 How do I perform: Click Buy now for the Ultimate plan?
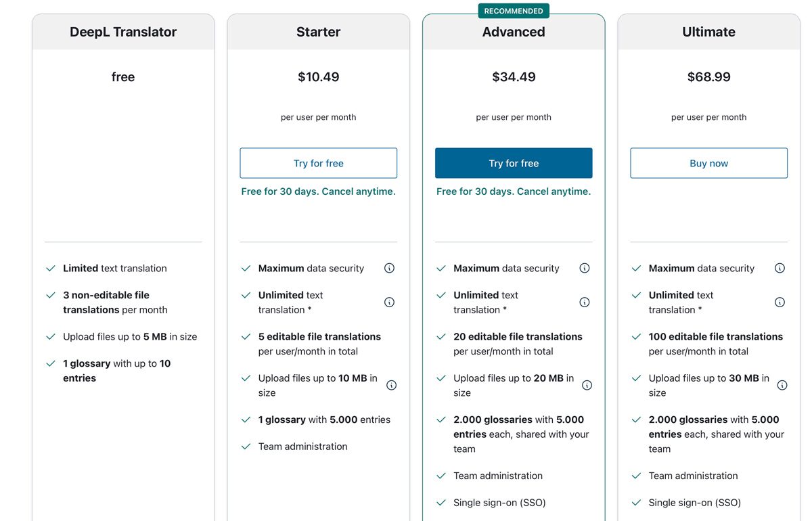709,163
